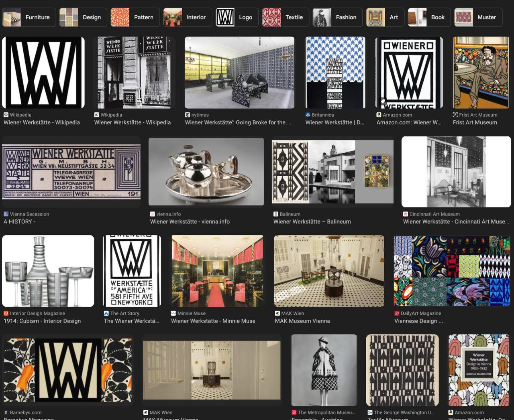Click the silver tea set thumbnail from vienna.info
514x420 pixels.
click(x=206, y=171)
